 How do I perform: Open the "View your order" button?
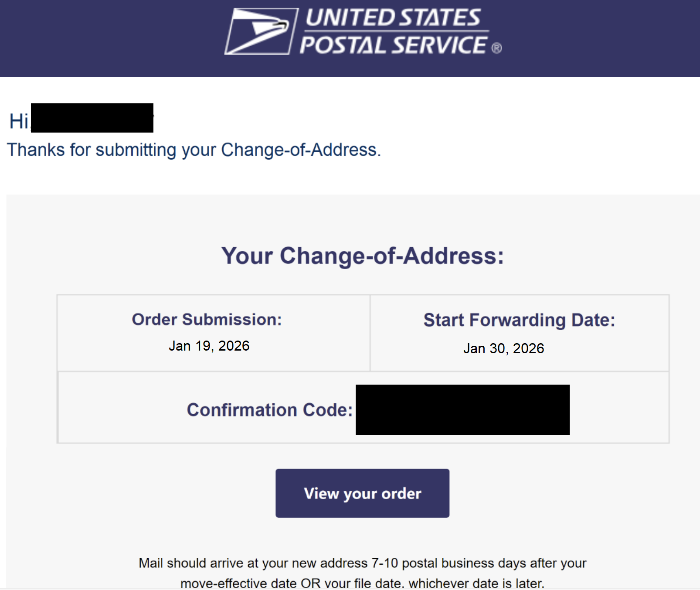[x=362, y=493]
